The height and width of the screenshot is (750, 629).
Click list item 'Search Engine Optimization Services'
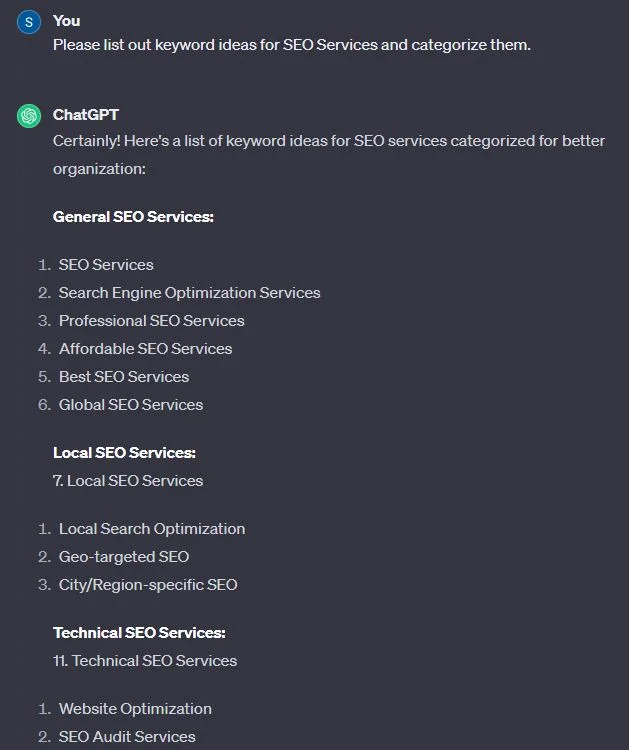tap(189, 293)
